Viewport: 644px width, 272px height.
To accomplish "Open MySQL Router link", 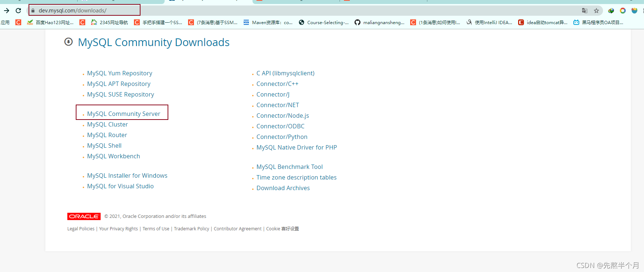I will click(107, 135).
